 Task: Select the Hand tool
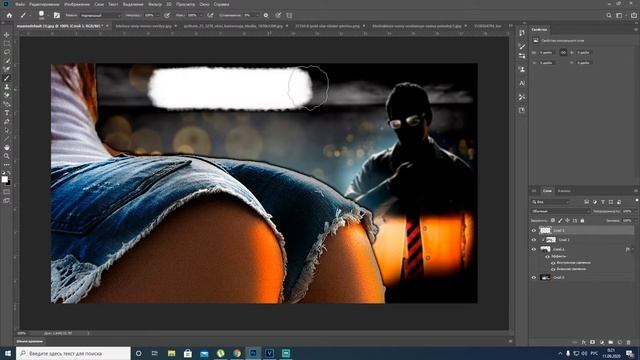coord(7,147)
